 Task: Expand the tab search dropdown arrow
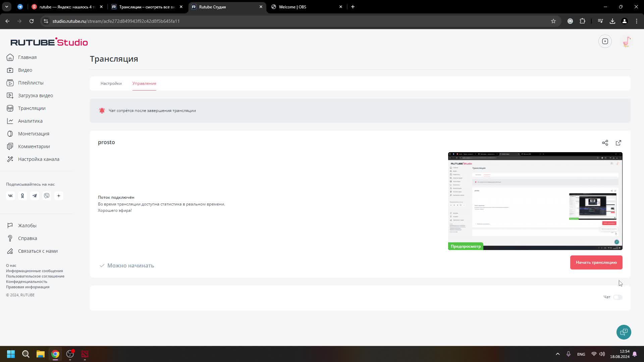pyautogui.click(x=7, y=7)
